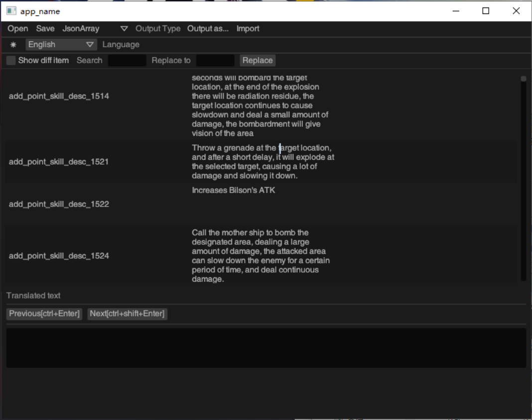The width and height of the screenshot is (532, 420).
Task: Open the JsonArray format dropdown
Action: [x=81, y=28]
